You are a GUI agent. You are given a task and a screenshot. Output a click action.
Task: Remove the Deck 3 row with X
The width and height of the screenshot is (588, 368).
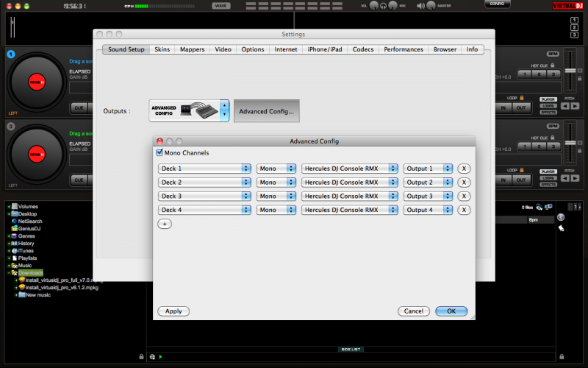pyautogui.click(x=464, y=196)
